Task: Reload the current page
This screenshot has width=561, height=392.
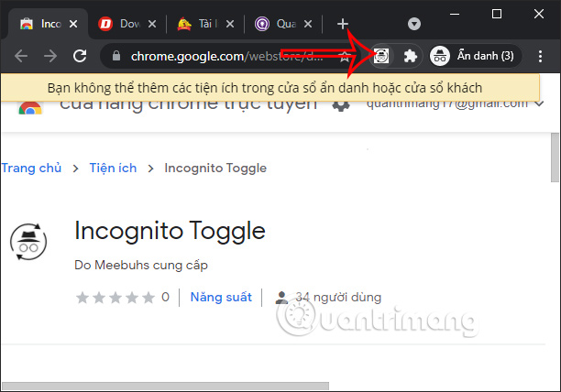Action: (x=80, y=56)
